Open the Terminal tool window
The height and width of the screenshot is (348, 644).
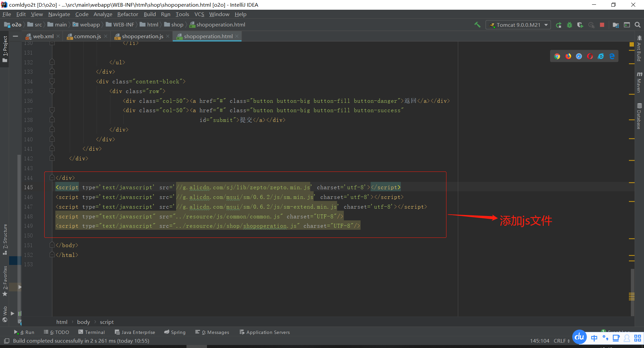[x=92, y=332]
